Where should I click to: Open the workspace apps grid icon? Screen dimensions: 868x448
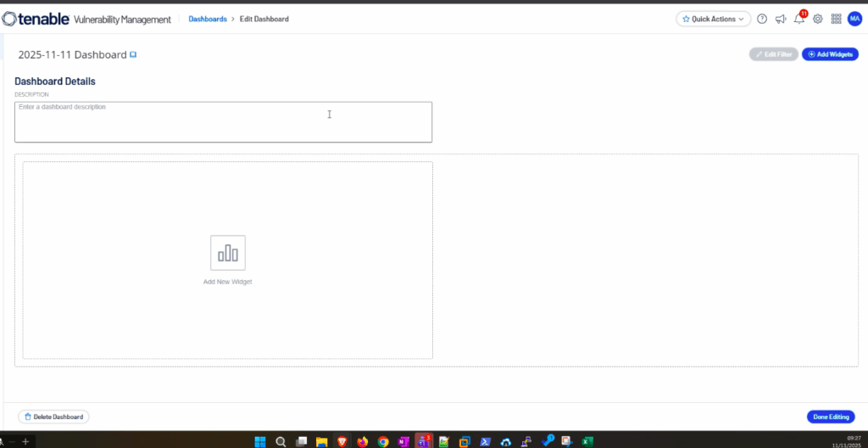(836, 19)
